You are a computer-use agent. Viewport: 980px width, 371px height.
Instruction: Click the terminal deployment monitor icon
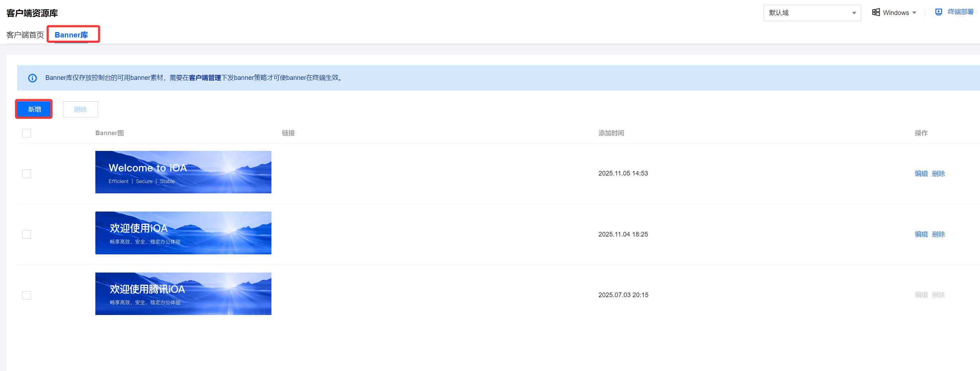click(x=939, y=12)
